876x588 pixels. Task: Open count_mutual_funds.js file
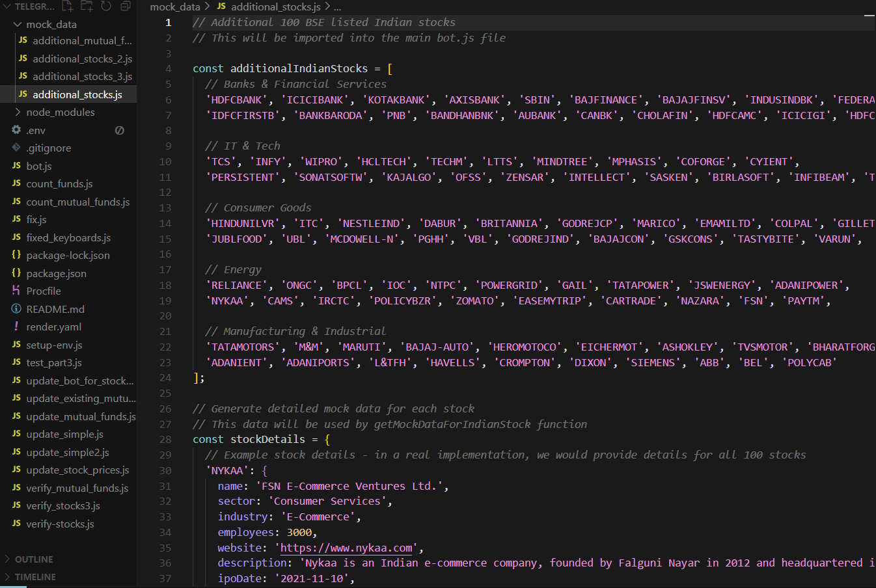point(78,202)
